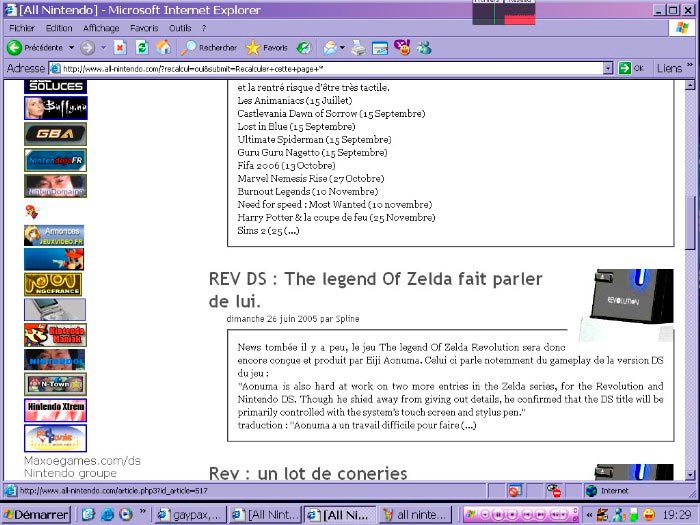This screenshot has width=700, height=525.
Task: Open the Favoris star toolbar button
Action: click(x=267, y=47)
